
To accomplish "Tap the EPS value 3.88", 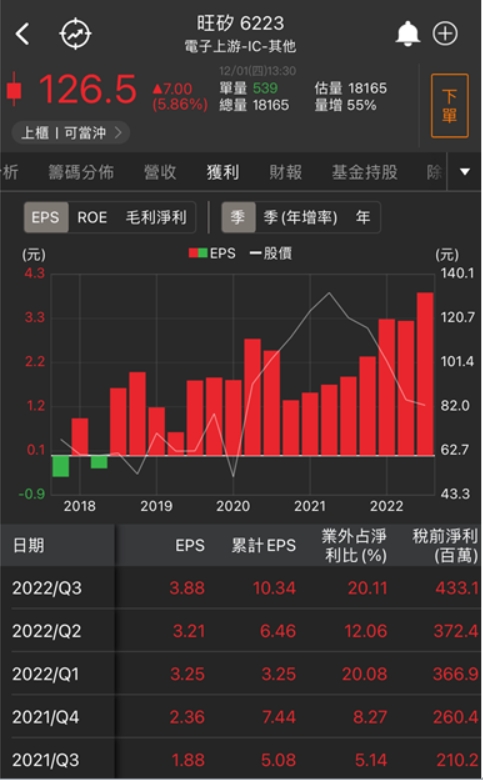I will (x=187, y=588).
